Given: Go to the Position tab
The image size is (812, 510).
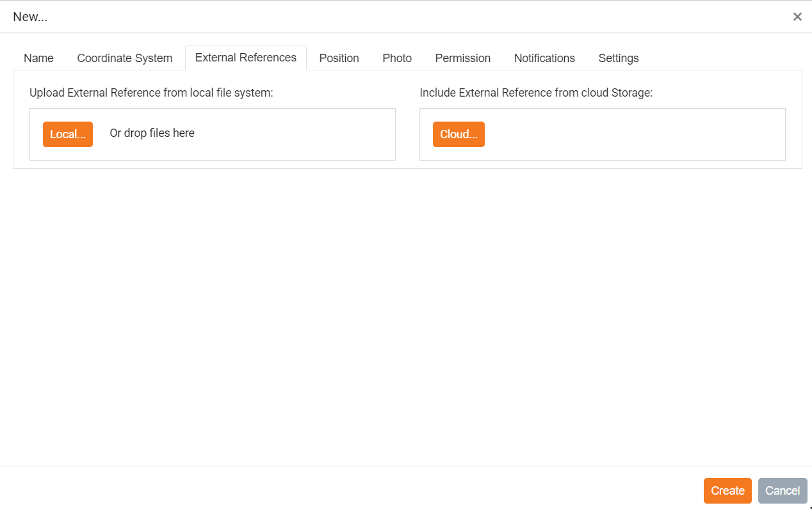Looking at the screenshot, I should (x=339, y=58).
